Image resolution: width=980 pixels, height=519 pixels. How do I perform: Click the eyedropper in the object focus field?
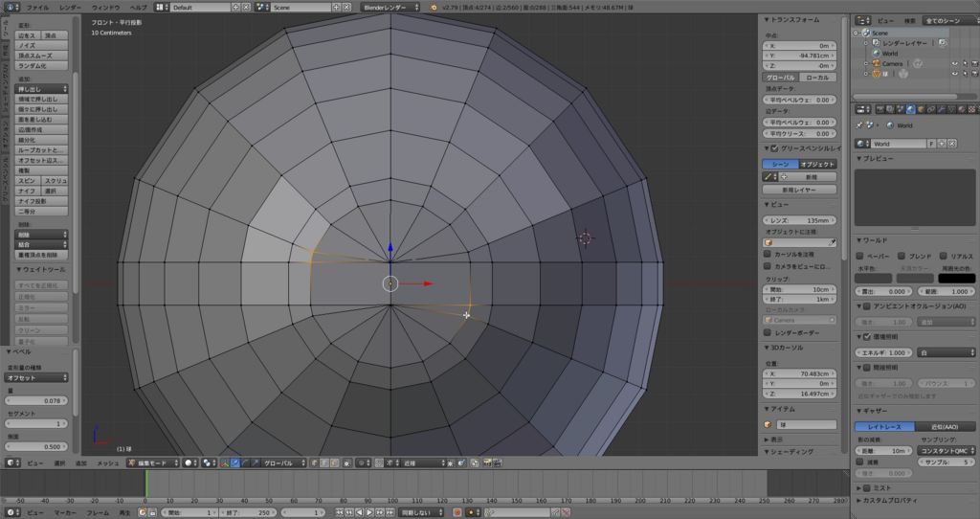point(833,242)
